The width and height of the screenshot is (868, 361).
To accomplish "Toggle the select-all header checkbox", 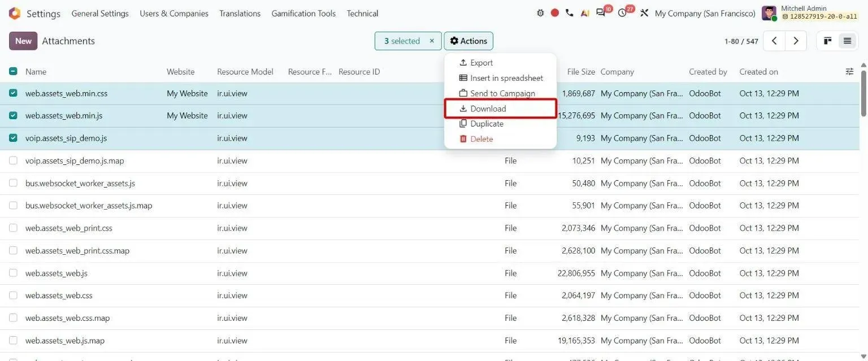I will 13,71.
